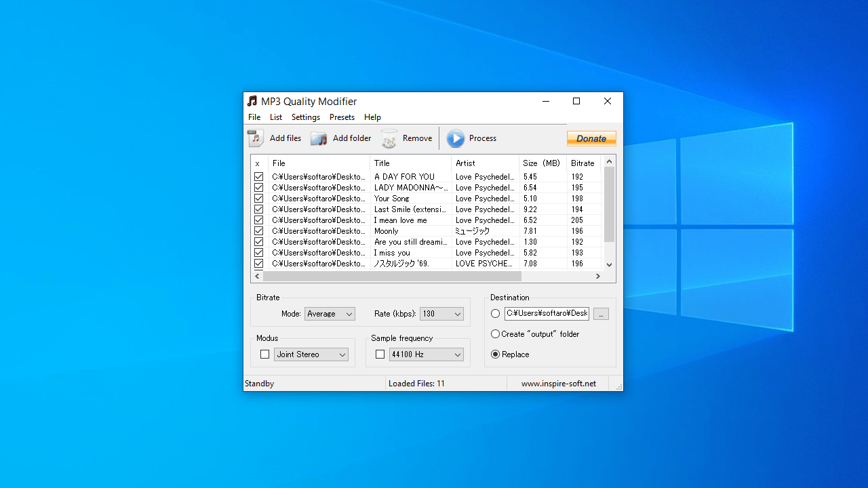Image resolution: width=868 pixels, height=488 pixels.
Task: Click the "Standby" status text
Action: [x=259, y=384]
